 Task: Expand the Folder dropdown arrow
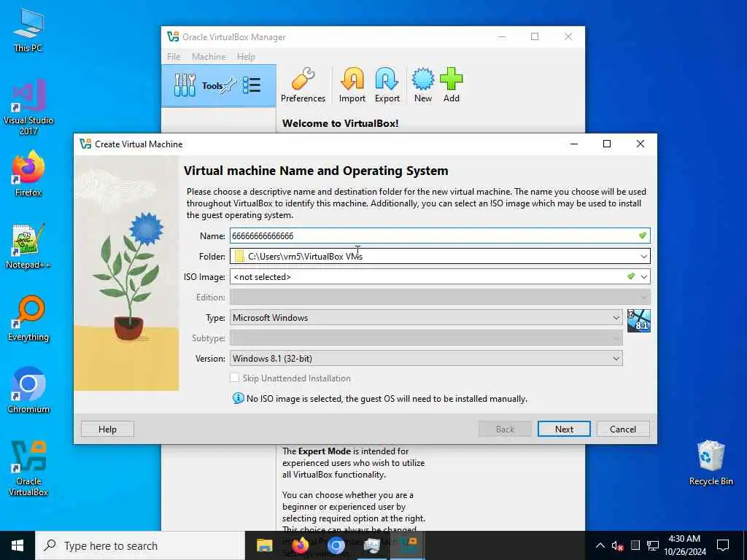(643, 256)
